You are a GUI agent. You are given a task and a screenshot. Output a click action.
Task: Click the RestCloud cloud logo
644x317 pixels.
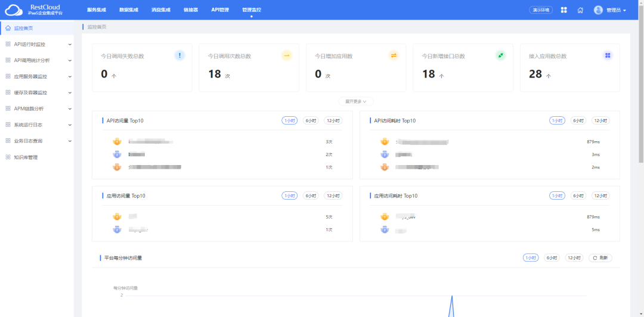(x=13, y=10)
